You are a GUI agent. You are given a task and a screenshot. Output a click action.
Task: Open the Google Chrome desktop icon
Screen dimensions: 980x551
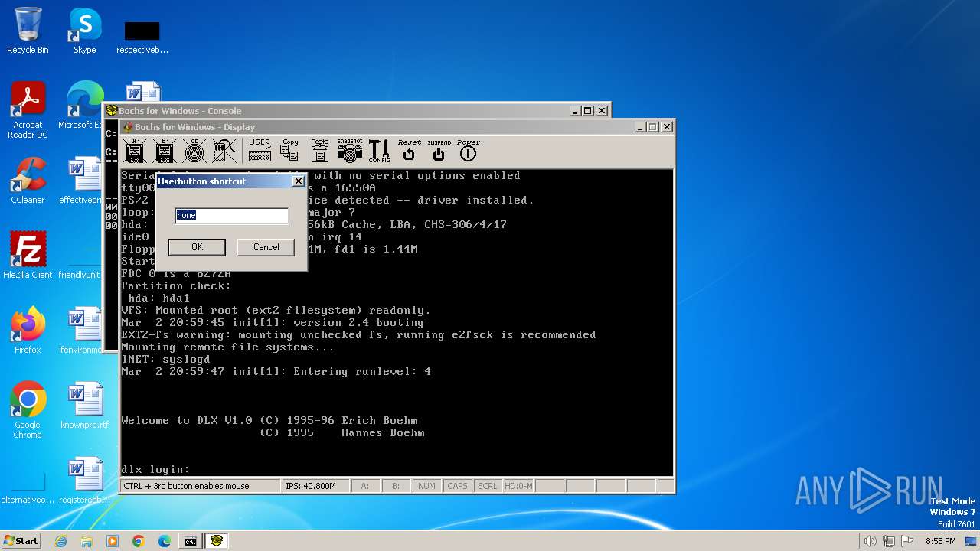tap(28, 410)
